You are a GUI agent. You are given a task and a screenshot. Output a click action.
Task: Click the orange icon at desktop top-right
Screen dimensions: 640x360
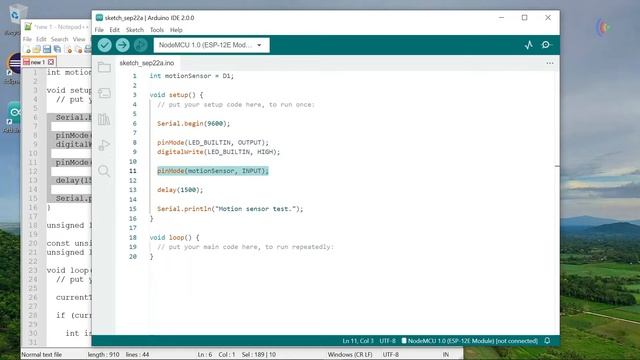click(x=604, y=27)
